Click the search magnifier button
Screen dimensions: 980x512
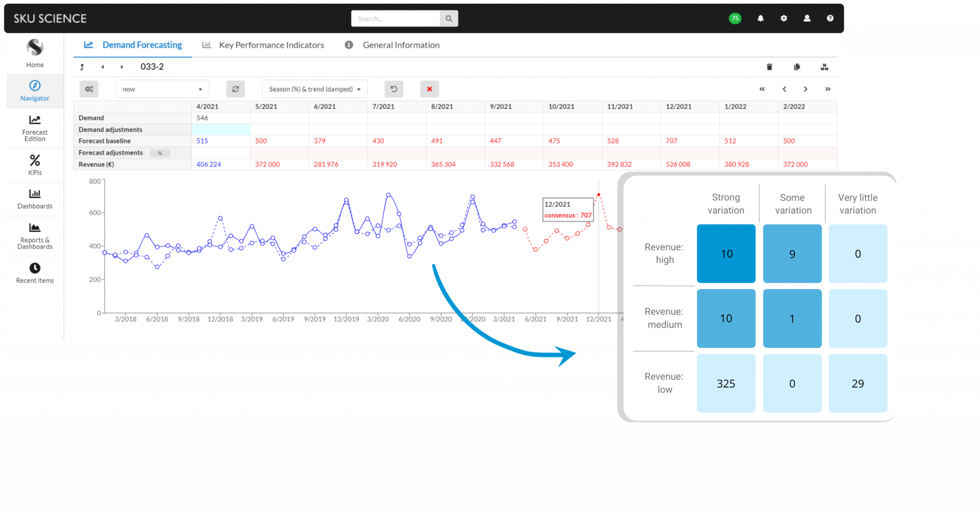pyautogui.click(x=449, y=19)
